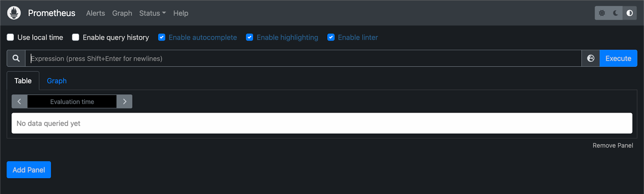Toggle the Enable linter checkbox

pos(331,38)
